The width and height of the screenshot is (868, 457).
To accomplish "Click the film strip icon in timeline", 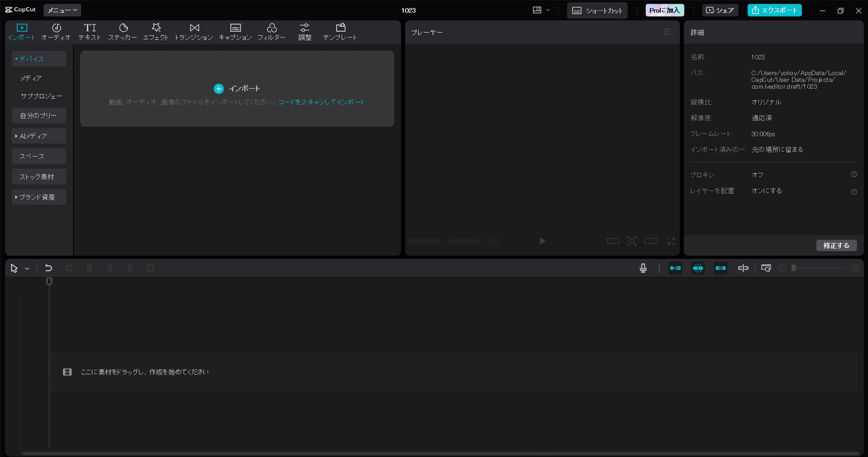I will (x=67, y=372).
